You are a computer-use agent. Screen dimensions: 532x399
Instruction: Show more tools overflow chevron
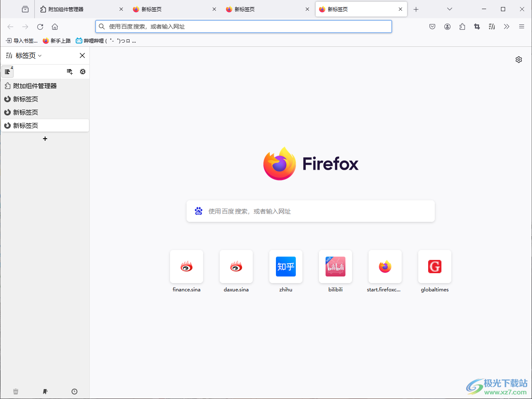pos(507,26)
